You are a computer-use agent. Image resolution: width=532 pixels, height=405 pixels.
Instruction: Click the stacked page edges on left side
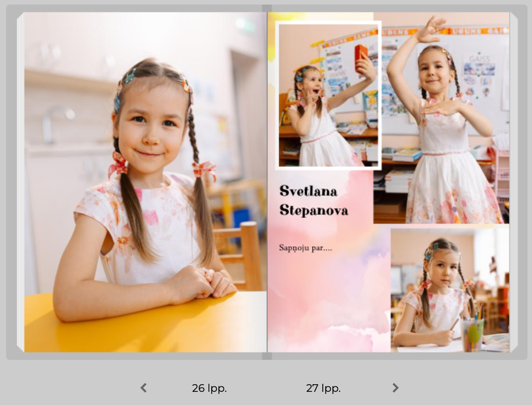coord(20,182)
